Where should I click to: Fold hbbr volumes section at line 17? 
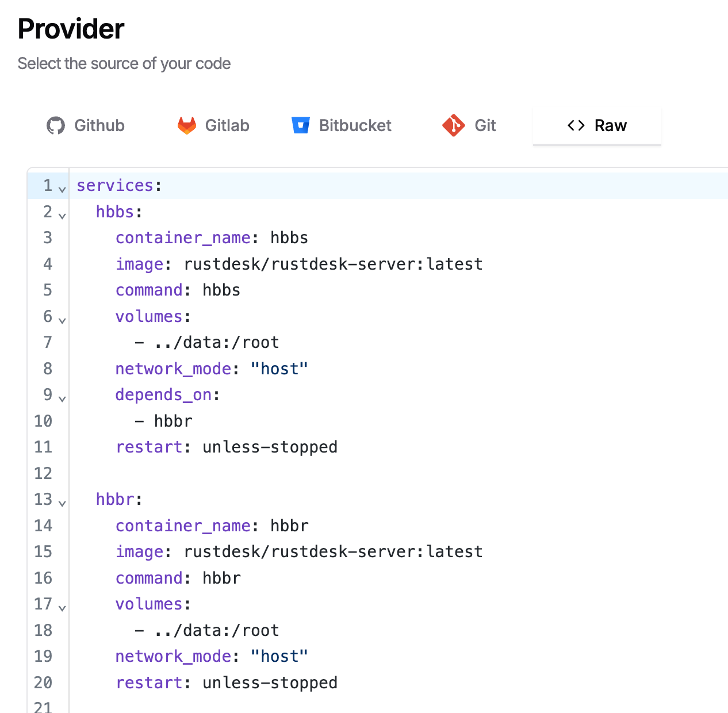[x=62, y=608]
